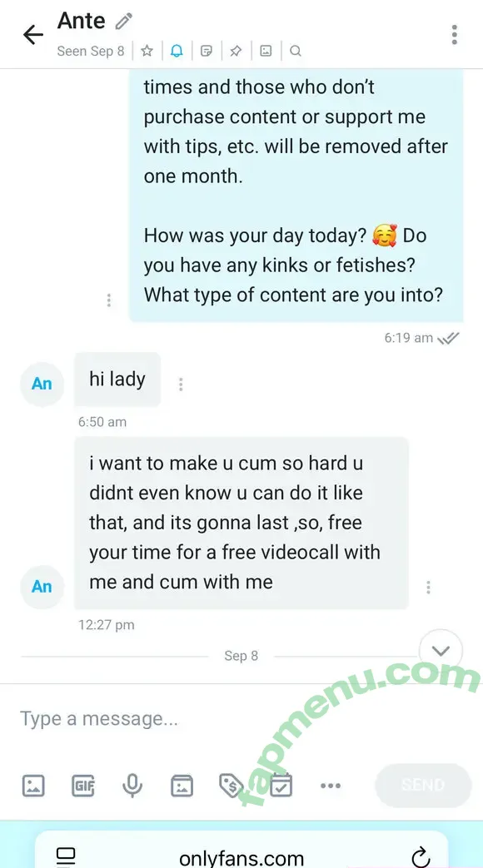Pin this conversation with the pin icon
483x868 pixels.
236,51
